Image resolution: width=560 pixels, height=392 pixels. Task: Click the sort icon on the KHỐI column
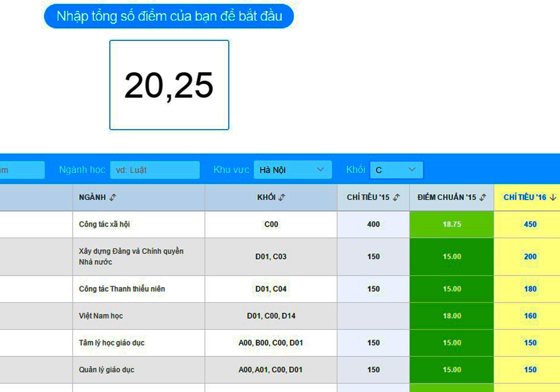283,197
